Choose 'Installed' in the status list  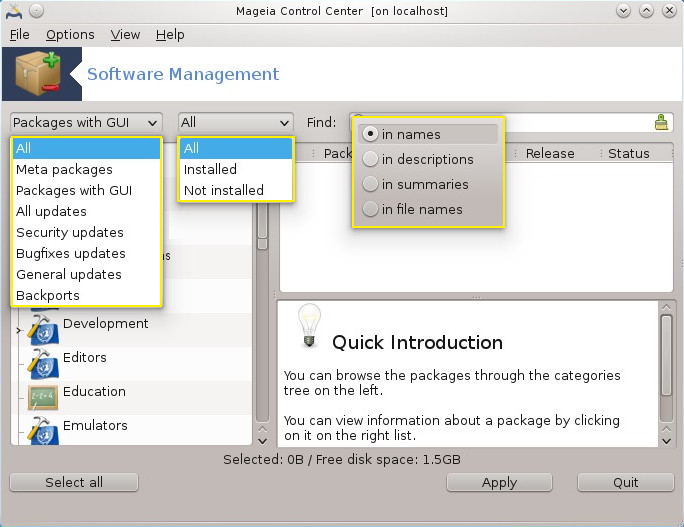tap(236, 169)
